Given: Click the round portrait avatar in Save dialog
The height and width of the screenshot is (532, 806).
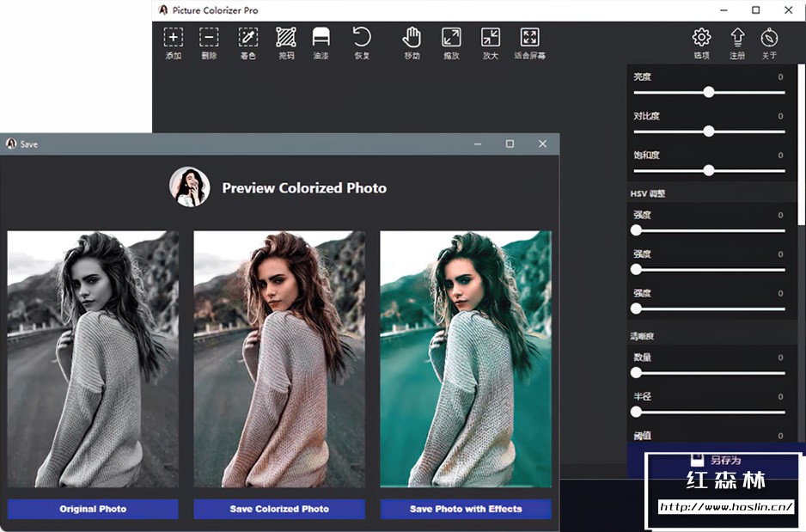Looking at the screenshot, I should click(190, 187).
